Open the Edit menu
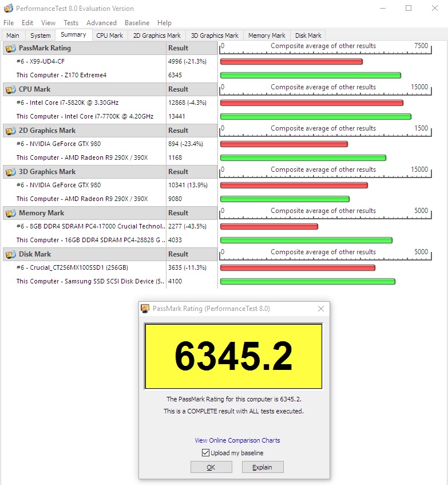448x485 pixels. pos(27,22)
